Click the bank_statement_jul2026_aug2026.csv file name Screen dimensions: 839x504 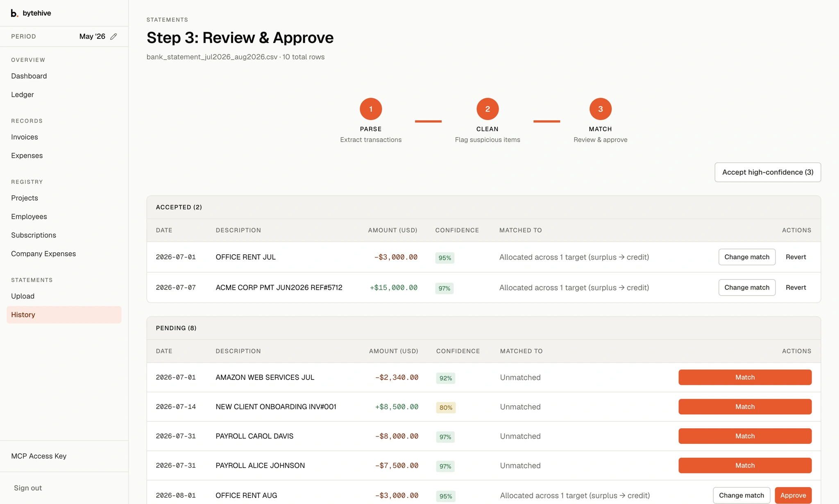pos(212,57)
